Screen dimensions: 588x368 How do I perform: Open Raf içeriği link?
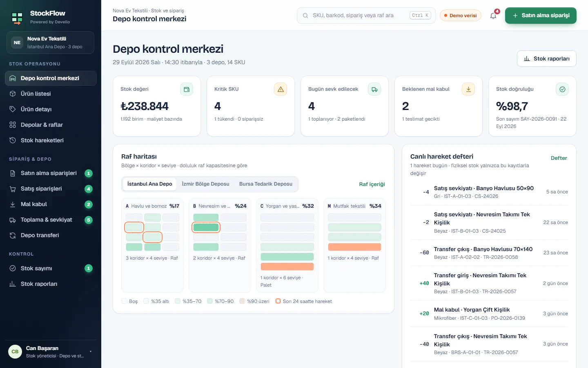372,184
